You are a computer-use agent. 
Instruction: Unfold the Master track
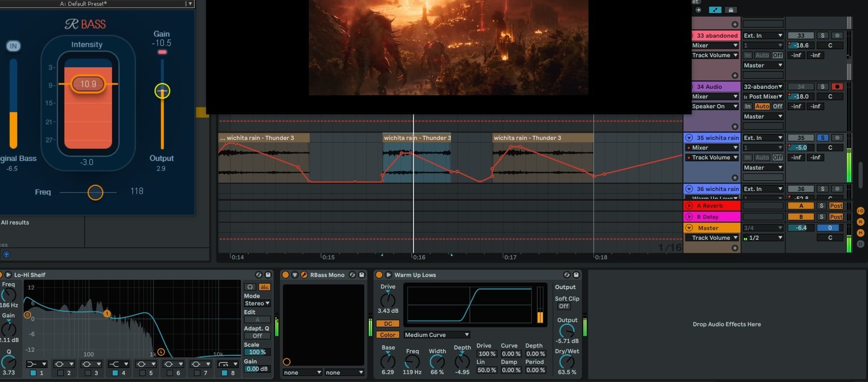pos(689,228)
